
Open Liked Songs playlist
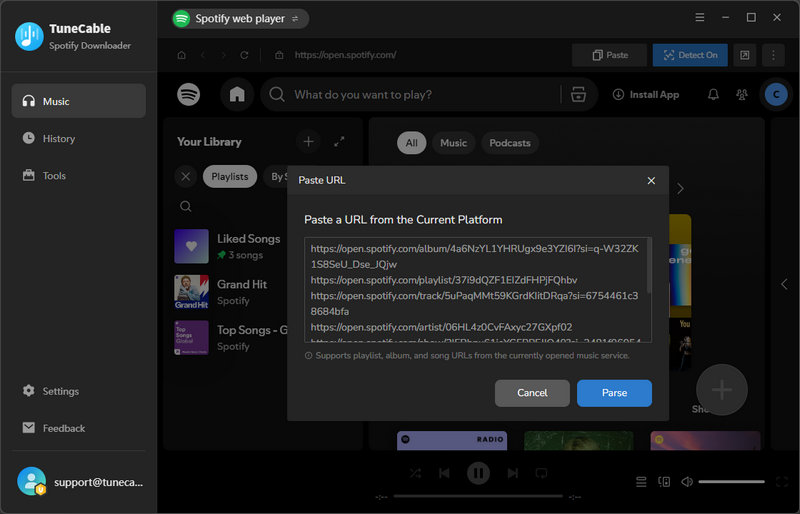click(231, 246)
